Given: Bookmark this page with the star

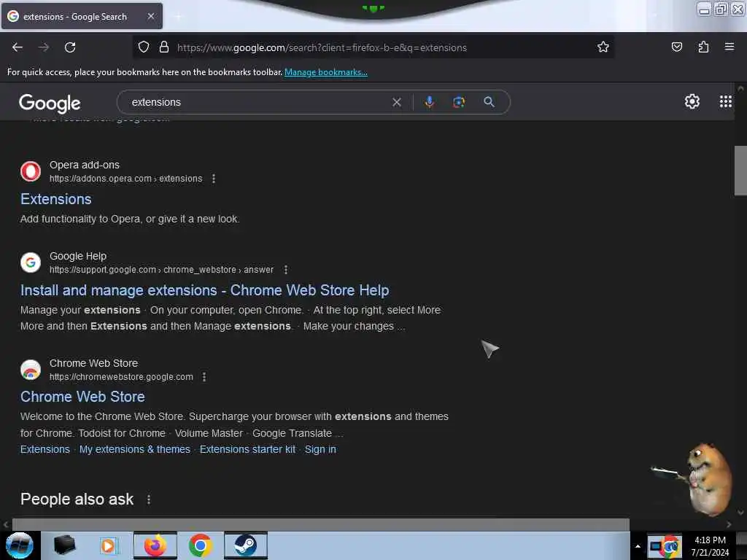Looking at the screenshot, I should [603, 47].
